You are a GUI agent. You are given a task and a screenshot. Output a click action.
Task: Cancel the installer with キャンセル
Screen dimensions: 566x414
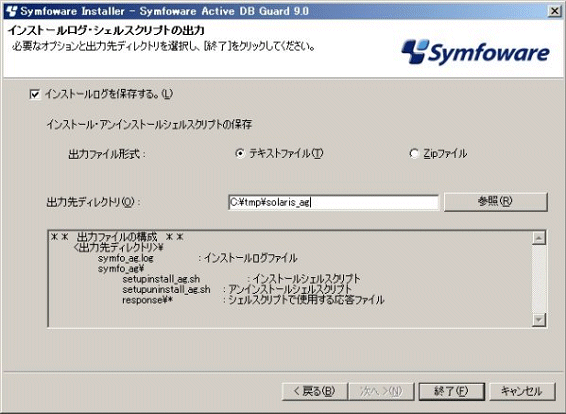pos(522,391)
